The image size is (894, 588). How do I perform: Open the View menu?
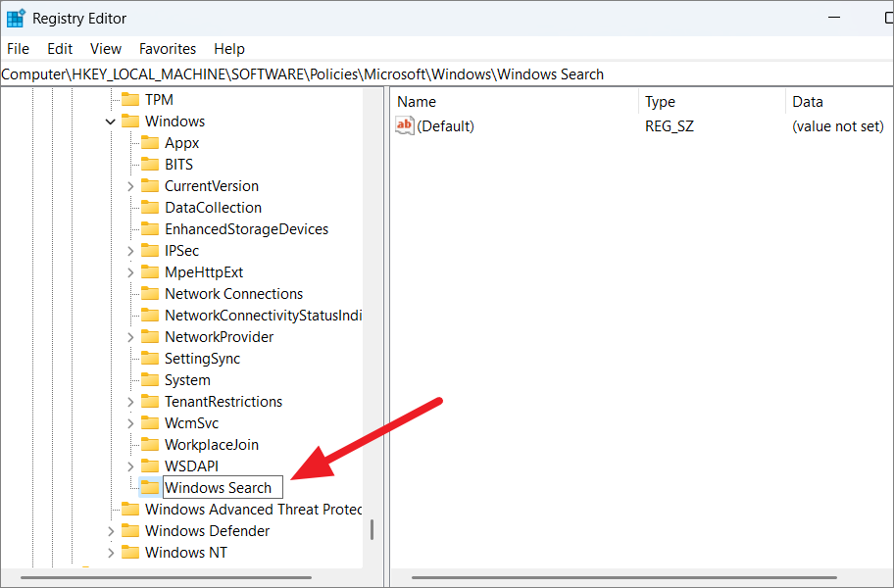pyautogui.click(x=106, y=49)
